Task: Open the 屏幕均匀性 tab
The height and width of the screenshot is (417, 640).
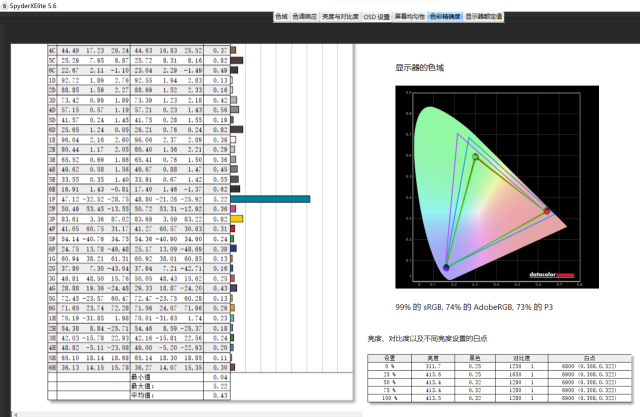Action: tap(411, 17)
